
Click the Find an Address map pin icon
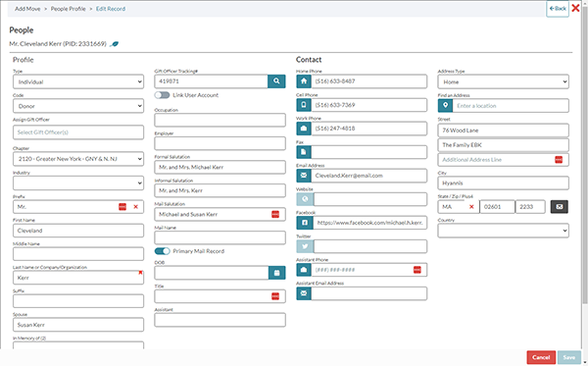pos(445,106)
